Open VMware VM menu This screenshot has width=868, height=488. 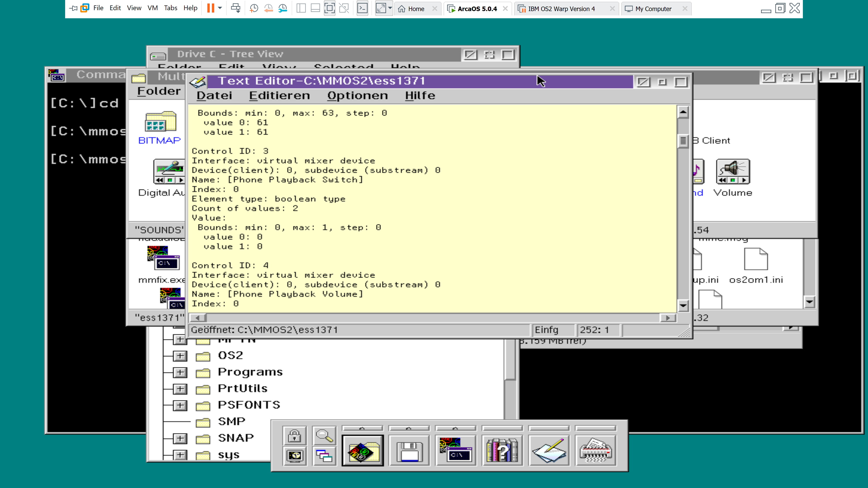click(x=152, y=8)
